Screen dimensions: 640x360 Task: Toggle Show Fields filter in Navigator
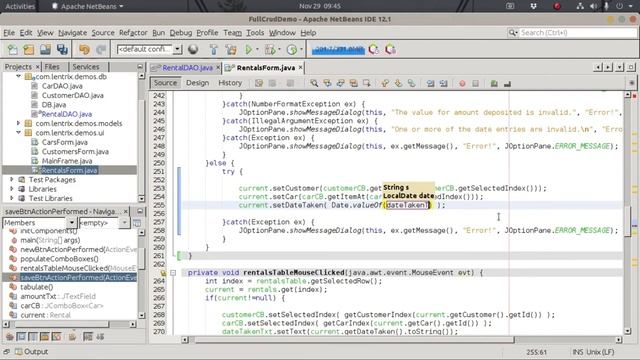(x=21, y=337)
